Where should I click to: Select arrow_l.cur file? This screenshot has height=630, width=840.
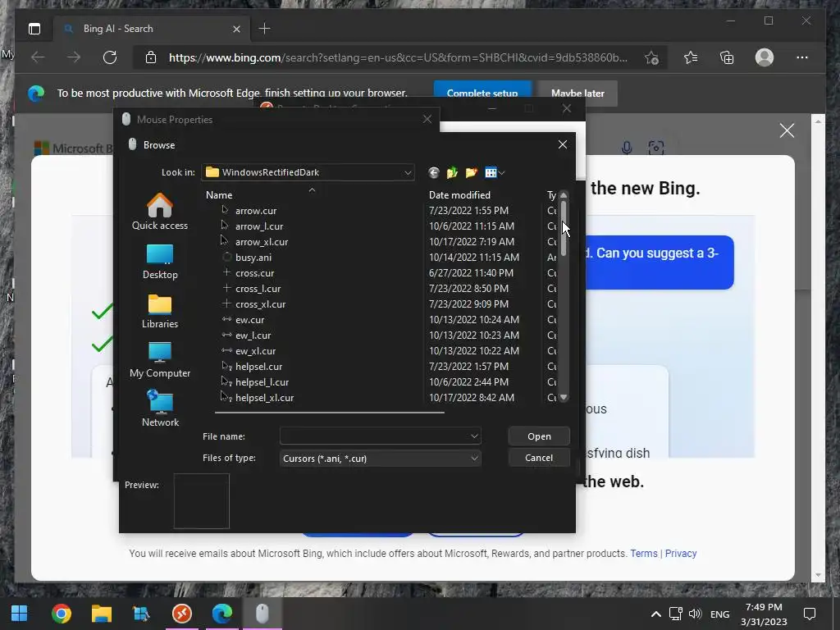pyautogui.click(x=259, y=226)
